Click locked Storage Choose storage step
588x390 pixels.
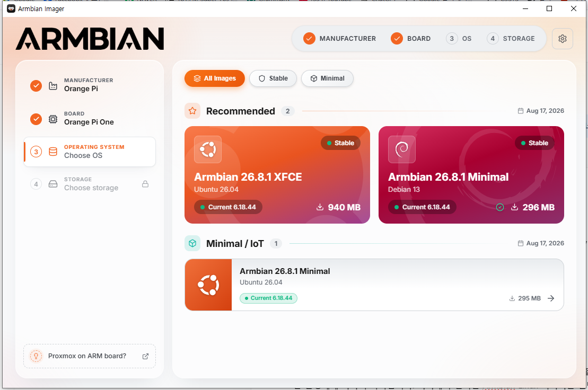[x=90, y=184]
